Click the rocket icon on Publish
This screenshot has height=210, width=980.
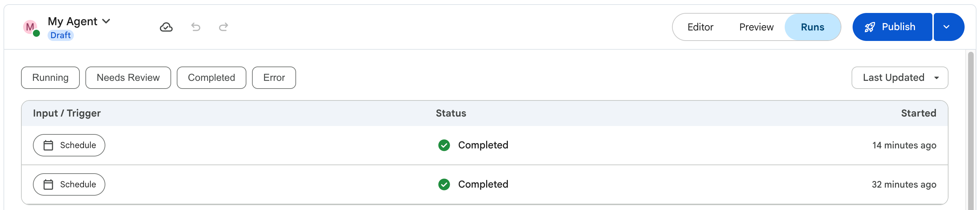pos(870,27)
